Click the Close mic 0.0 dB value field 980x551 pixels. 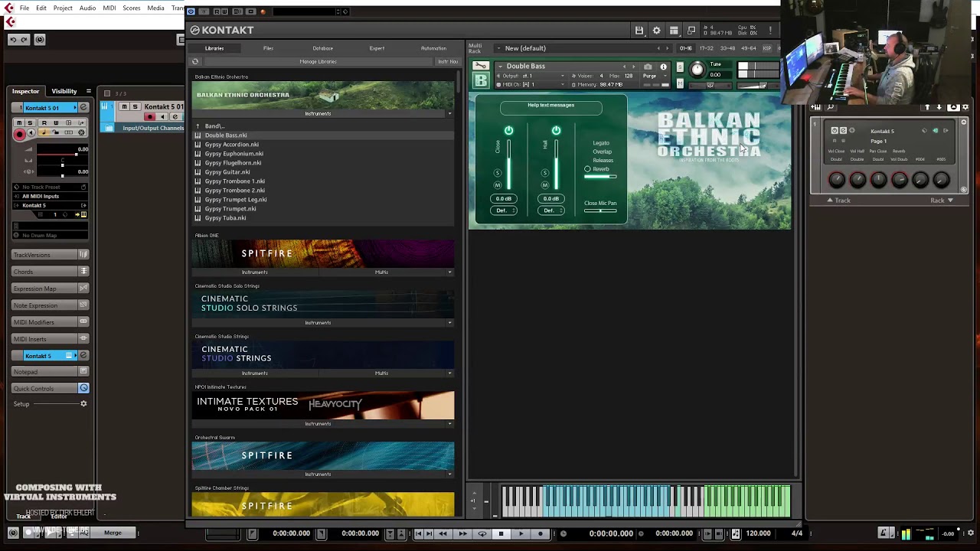[504, 199]
